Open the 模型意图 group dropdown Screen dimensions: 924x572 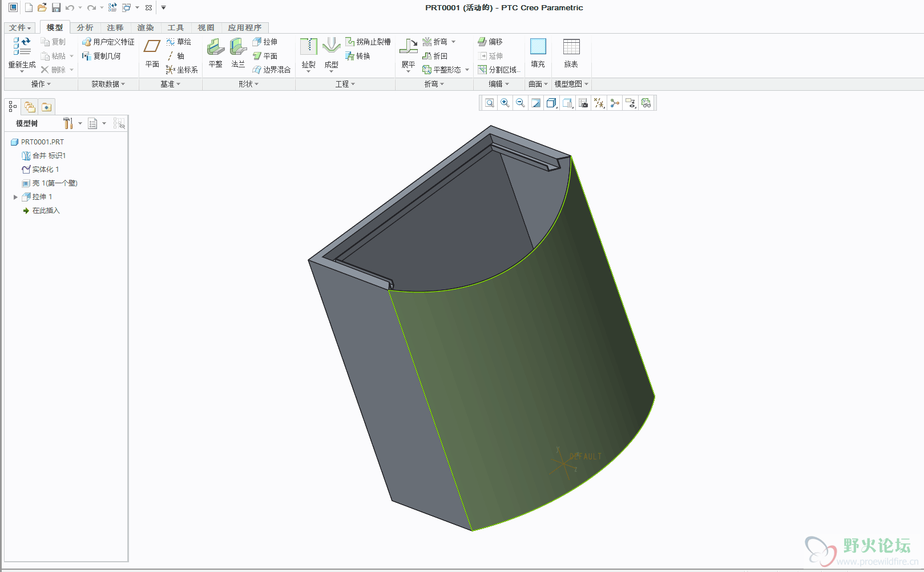point(571,84)
